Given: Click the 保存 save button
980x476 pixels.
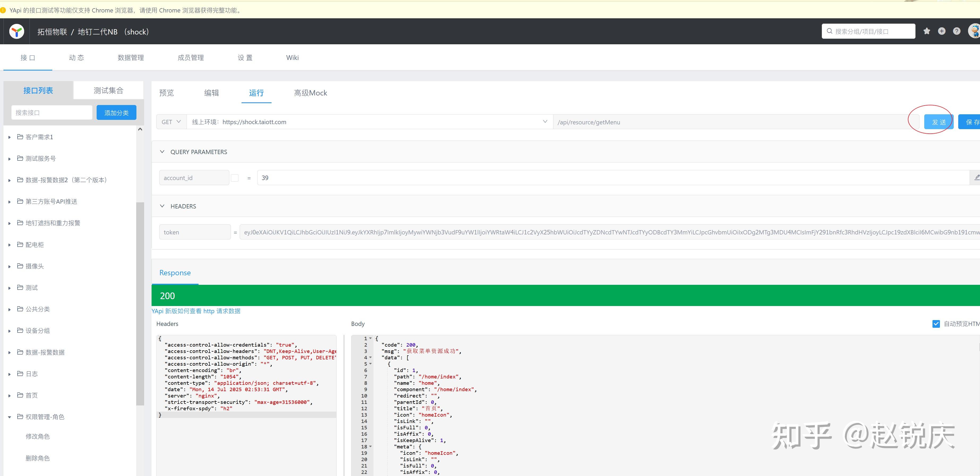Looking at the screenshot, I should [969, 122].
